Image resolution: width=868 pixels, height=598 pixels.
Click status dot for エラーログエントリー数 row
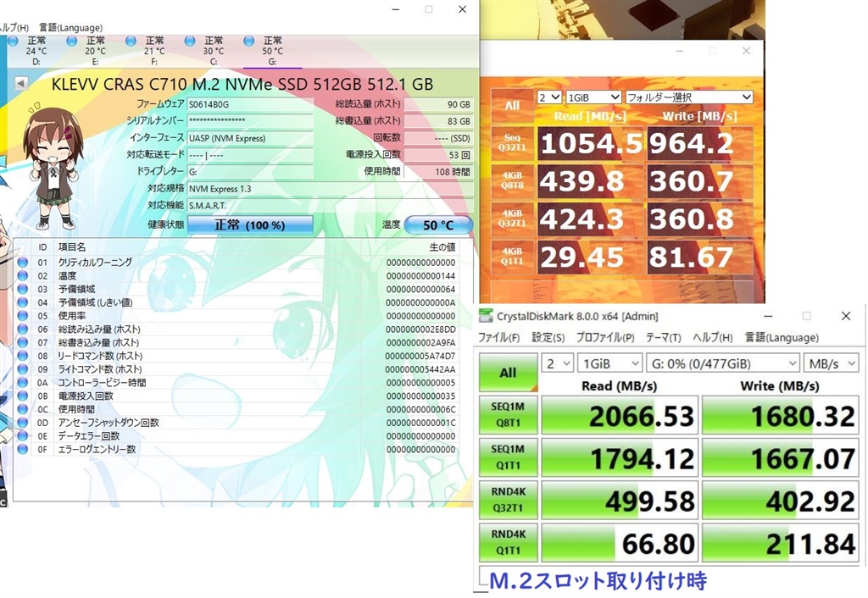pyautogui.click(x=23, y=449)
